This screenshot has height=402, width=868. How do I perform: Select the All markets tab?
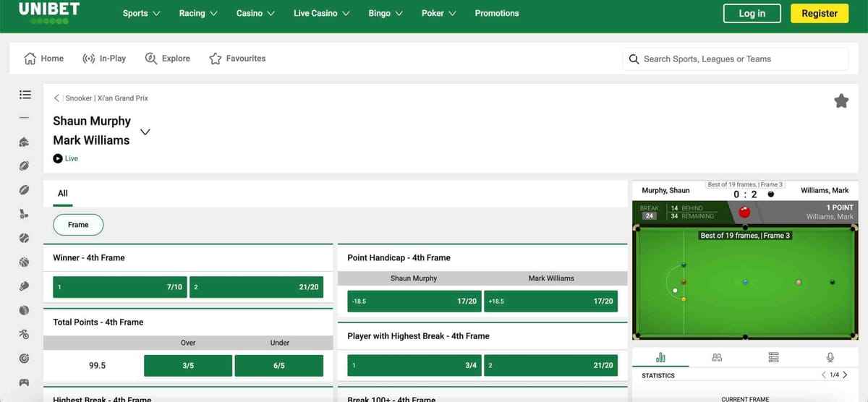click(x=63, y=193)
